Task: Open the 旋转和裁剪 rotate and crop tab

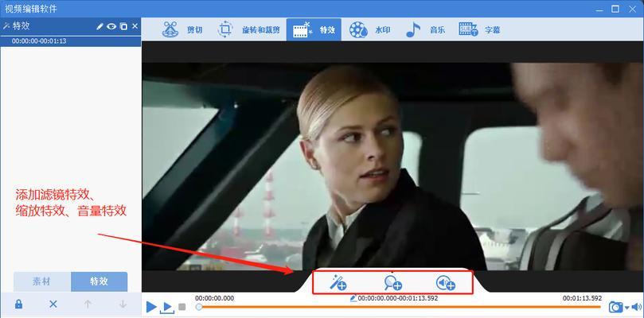Action: (249, 29)
